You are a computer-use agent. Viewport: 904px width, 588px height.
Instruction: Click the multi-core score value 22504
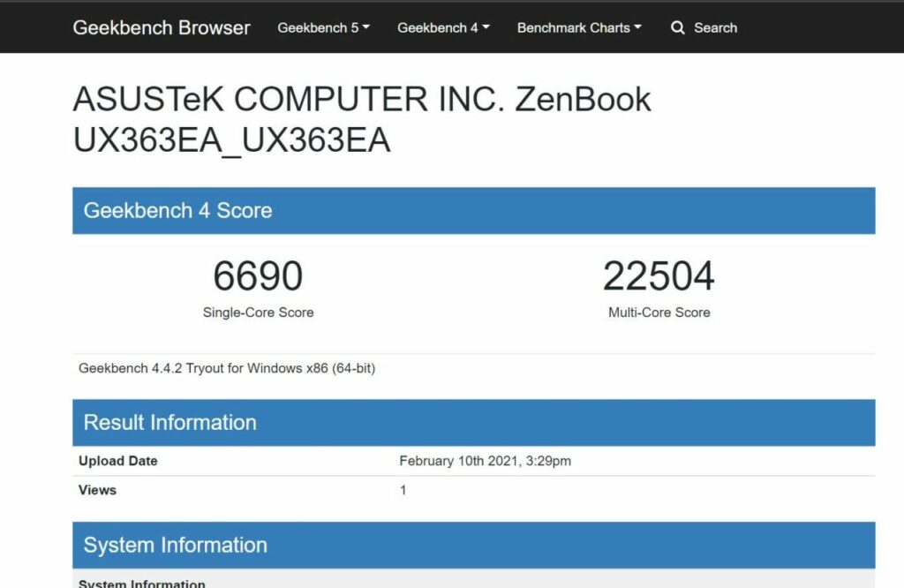coord(659,276)
